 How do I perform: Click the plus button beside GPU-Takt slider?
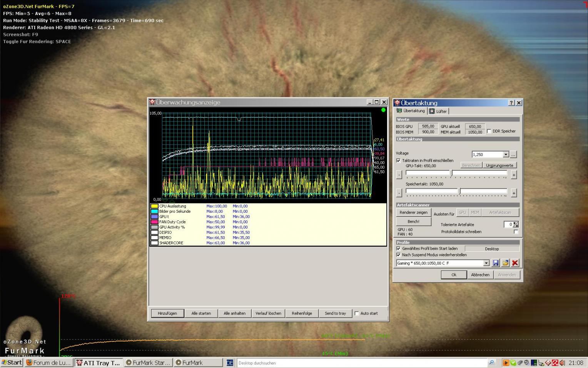513,175
